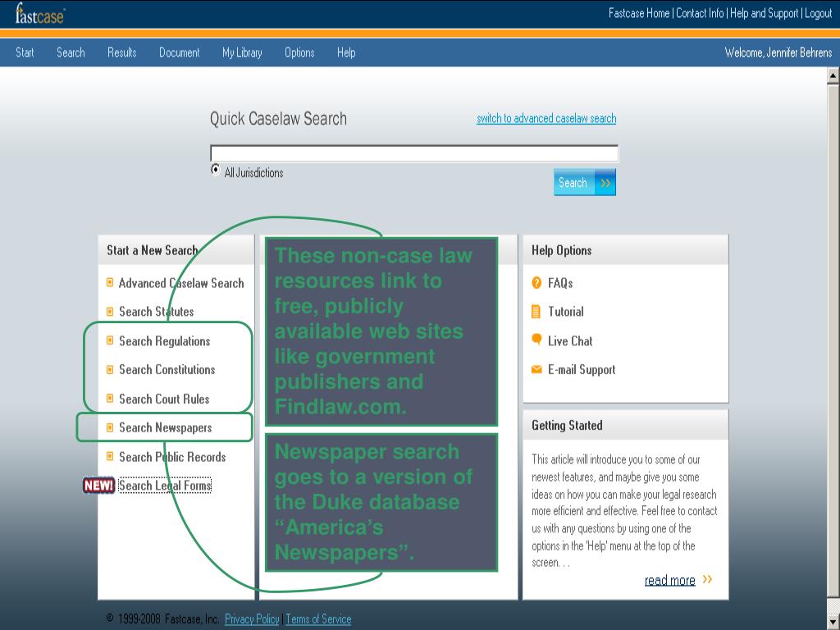Open the Results menu
The image size is (840, 630).
121,52
